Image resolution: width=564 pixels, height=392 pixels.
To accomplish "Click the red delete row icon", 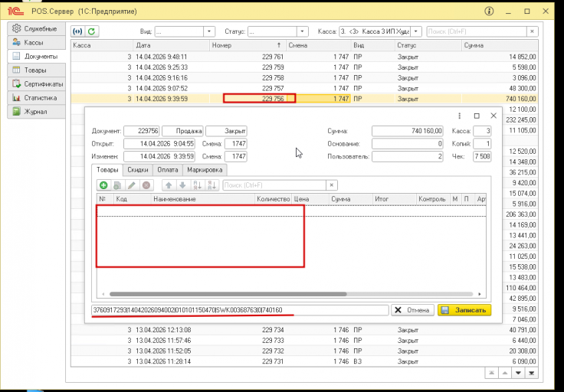I will pyautogui.click(x=146, y=185).
